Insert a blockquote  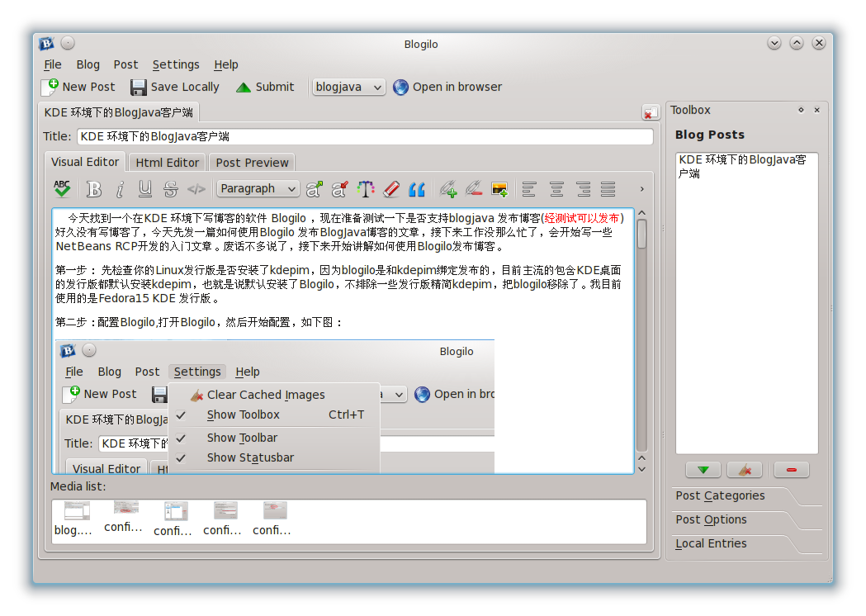pos(417,189)
